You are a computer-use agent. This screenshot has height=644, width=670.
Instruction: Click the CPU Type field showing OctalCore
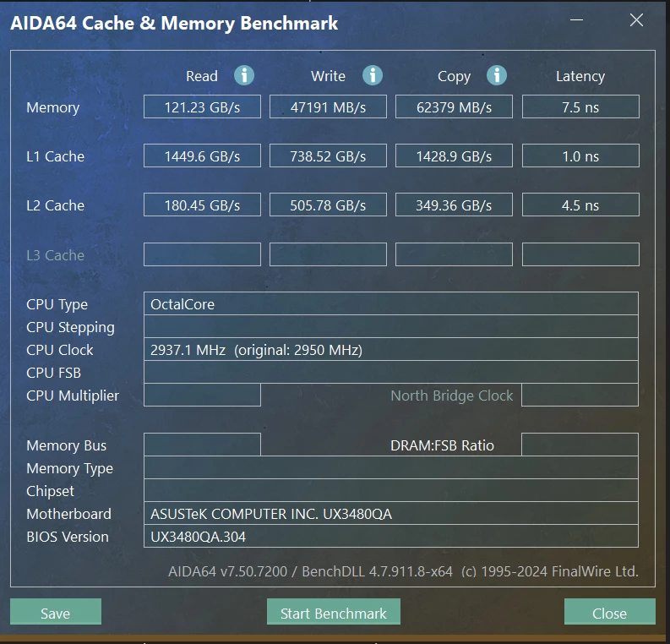pyautogui.click(x=391, y=304)
